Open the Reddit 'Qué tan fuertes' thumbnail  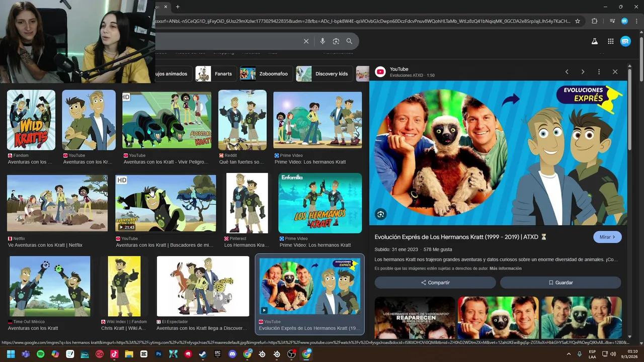pyautogui.click(x=242, y=120)
